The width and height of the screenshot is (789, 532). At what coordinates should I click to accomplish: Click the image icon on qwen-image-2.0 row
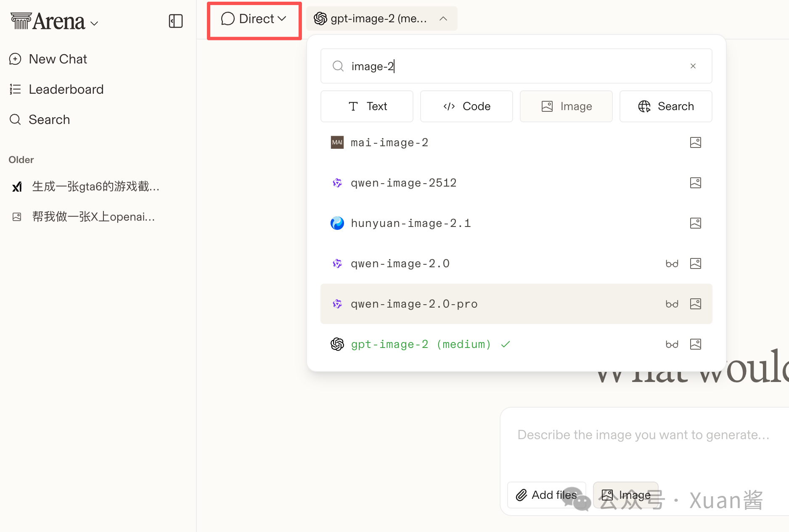tap(696, 263)
